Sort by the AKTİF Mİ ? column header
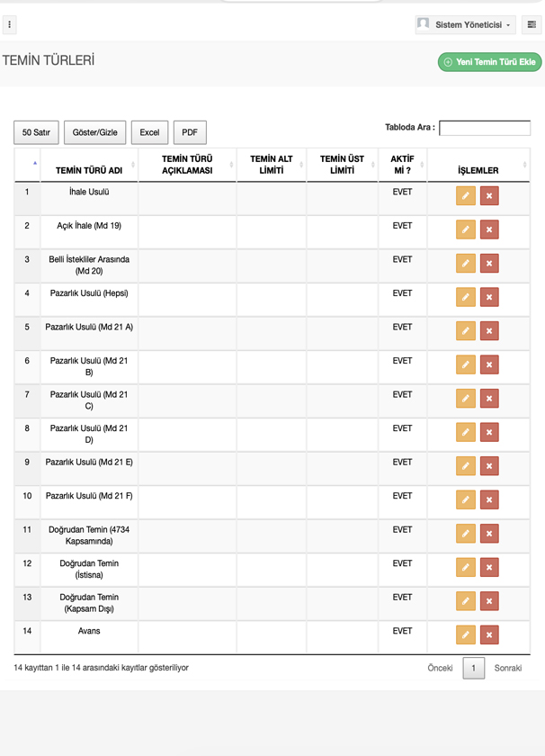 [402, 165]
